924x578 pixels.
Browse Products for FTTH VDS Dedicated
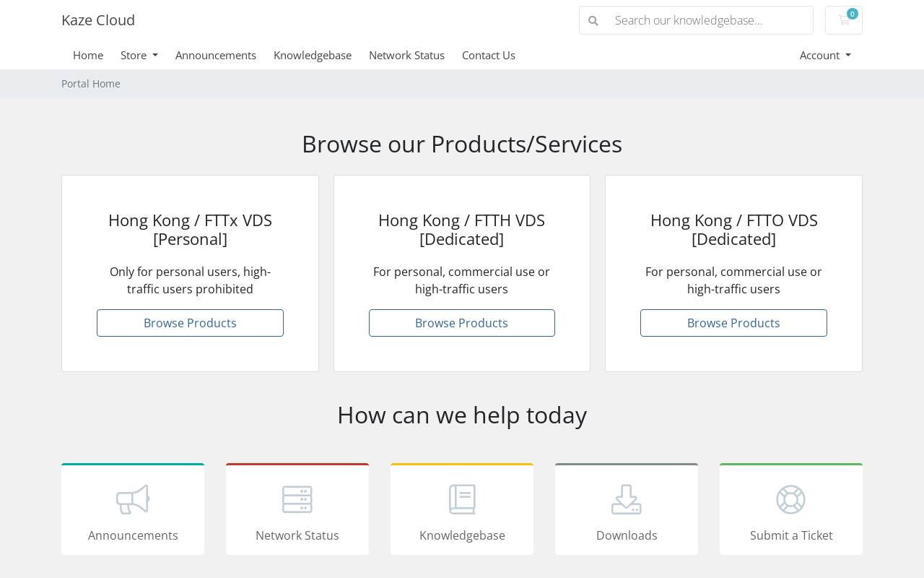pos(462,323)
